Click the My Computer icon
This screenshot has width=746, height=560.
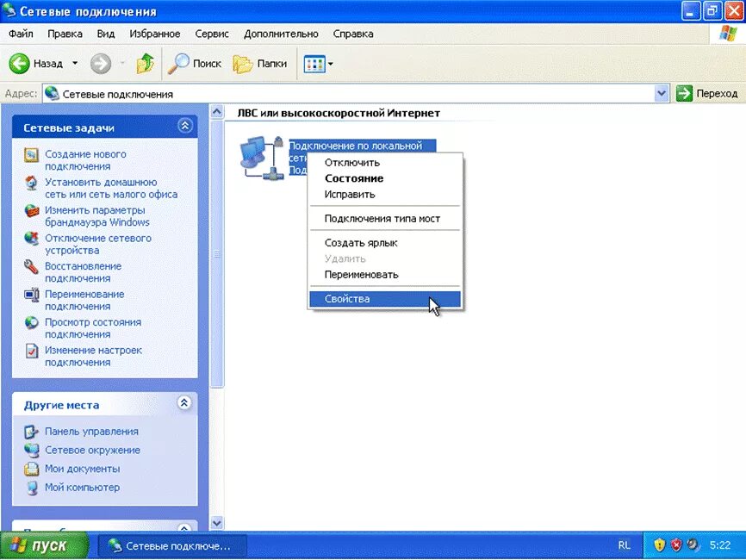31,488
